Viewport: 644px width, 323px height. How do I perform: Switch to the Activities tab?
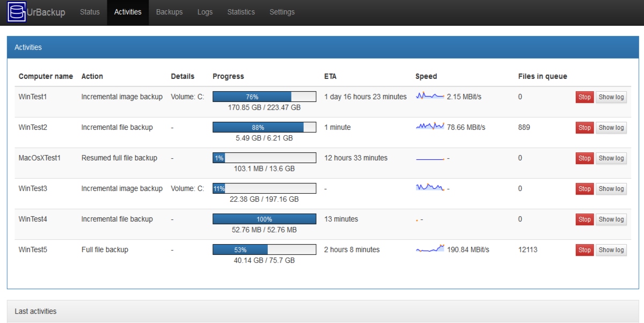128,12
